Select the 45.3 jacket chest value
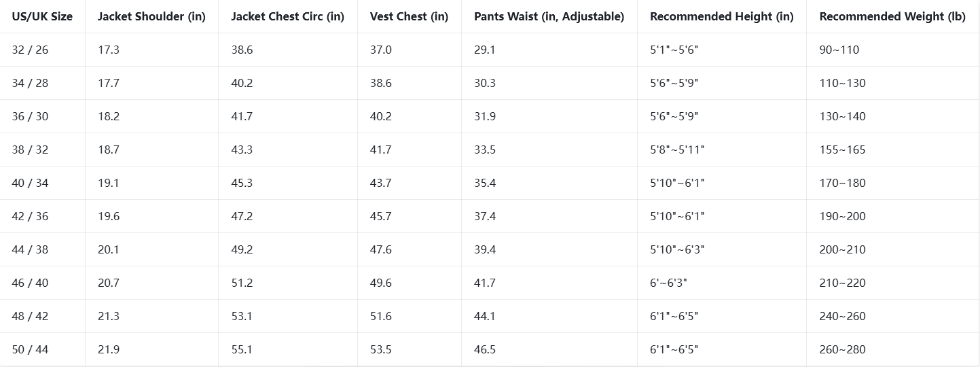This screenshot has width=980, height=367. tap(242, 183)
